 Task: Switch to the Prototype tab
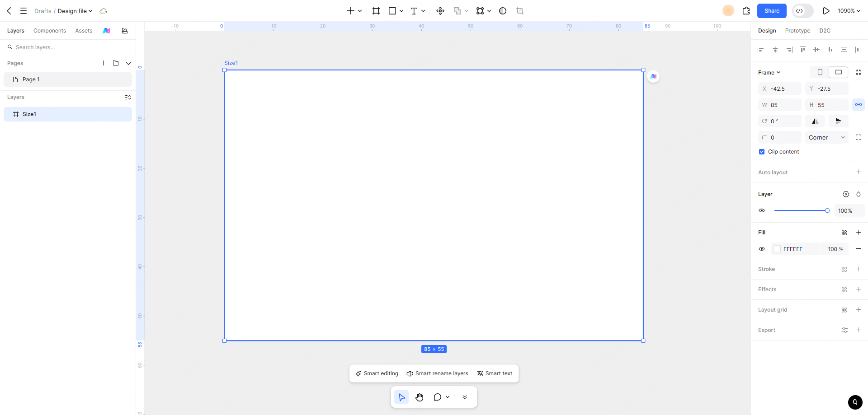(x=797, y=31)
